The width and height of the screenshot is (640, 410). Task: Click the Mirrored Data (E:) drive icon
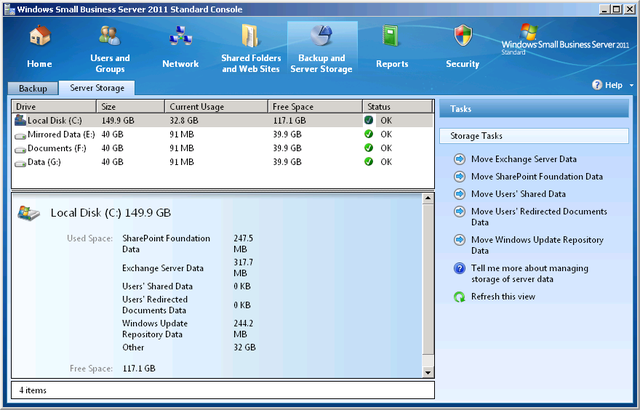click(x=20, y=136)
